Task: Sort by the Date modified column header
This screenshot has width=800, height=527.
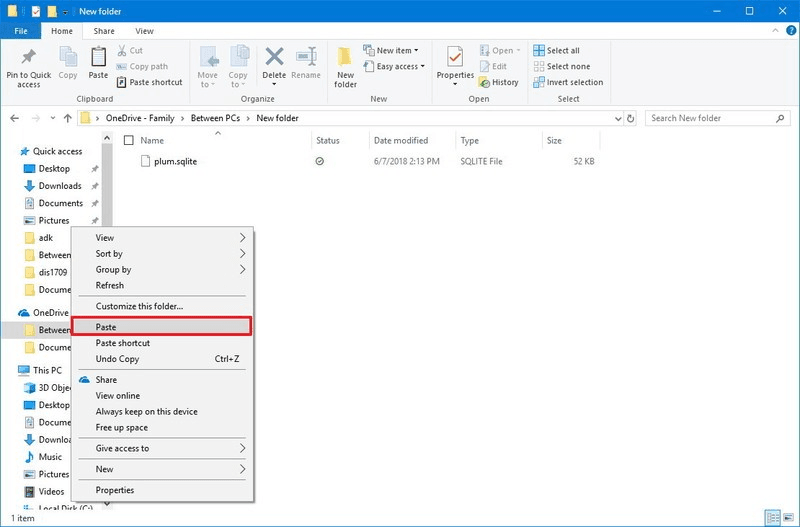Action: tap(401, 141)
